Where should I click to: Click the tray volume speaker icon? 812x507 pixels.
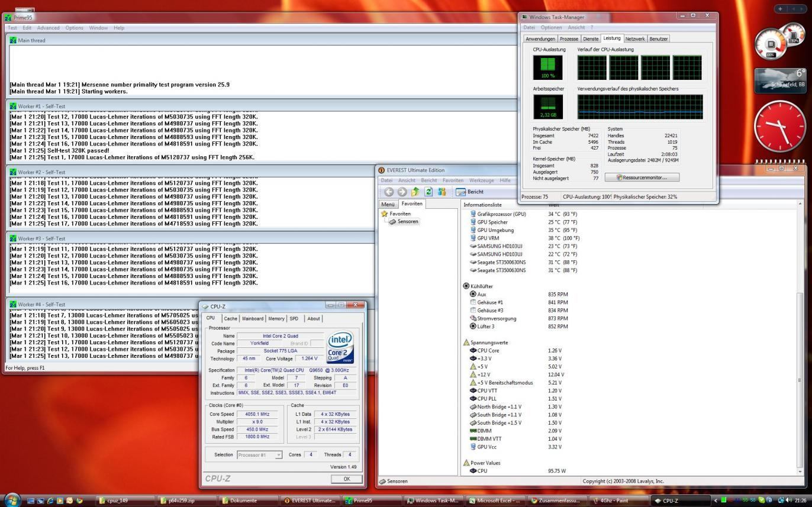pyautogui.click(x=788, y=500)
